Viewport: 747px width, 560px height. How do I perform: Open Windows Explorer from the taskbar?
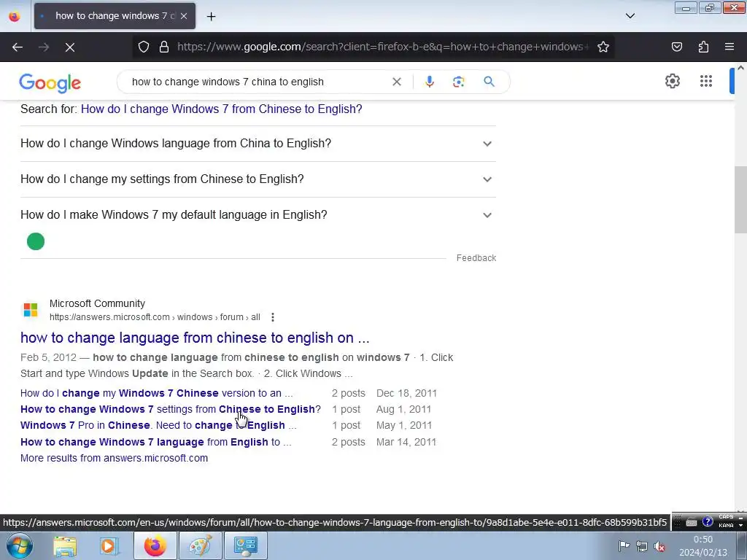65,545
